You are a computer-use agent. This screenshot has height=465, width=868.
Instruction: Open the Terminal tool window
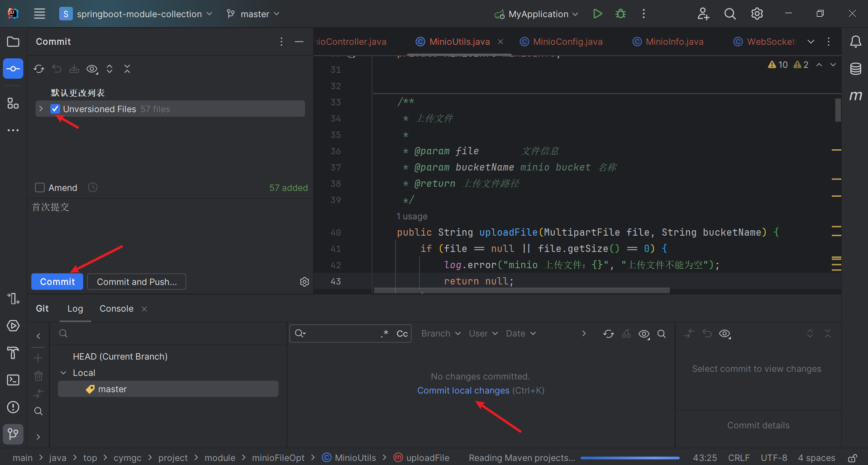tap(13, 380)
